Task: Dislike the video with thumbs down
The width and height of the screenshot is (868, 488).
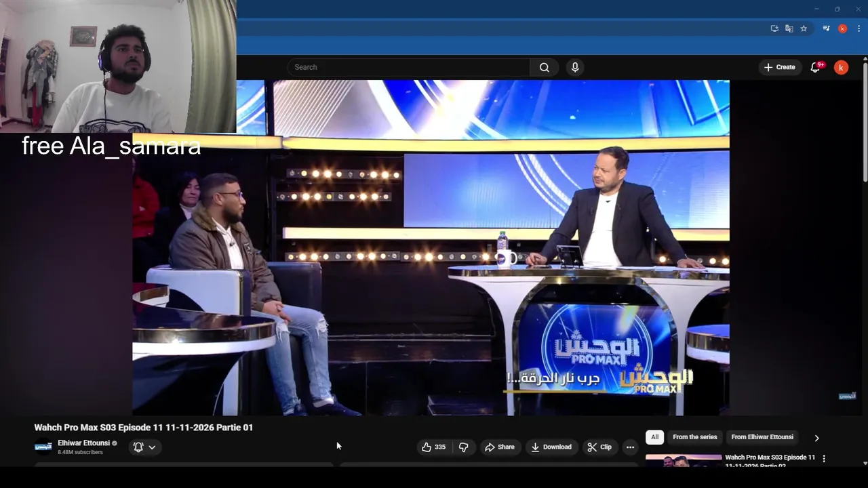Action: (464, 447)
